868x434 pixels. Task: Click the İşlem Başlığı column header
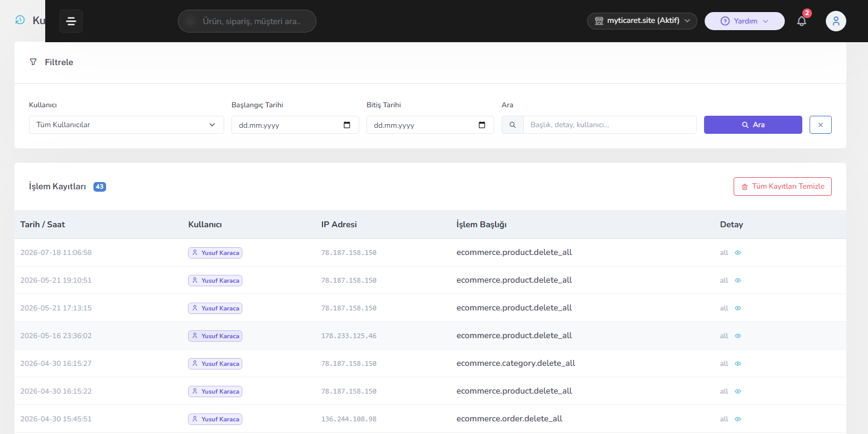click(x=482, y=224)
